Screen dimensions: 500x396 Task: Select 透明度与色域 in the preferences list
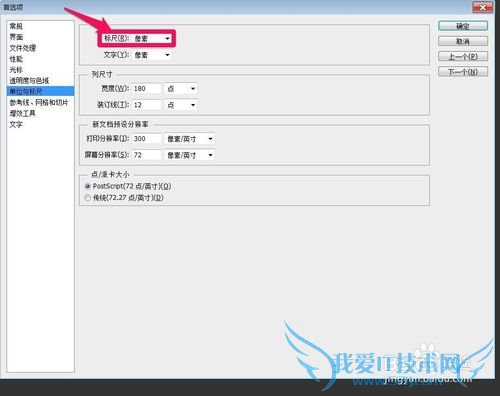40,80
